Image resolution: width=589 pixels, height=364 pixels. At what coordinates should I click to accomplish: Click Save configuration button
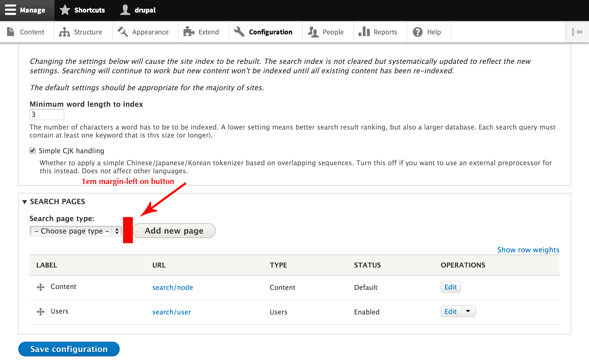point(69,349)
